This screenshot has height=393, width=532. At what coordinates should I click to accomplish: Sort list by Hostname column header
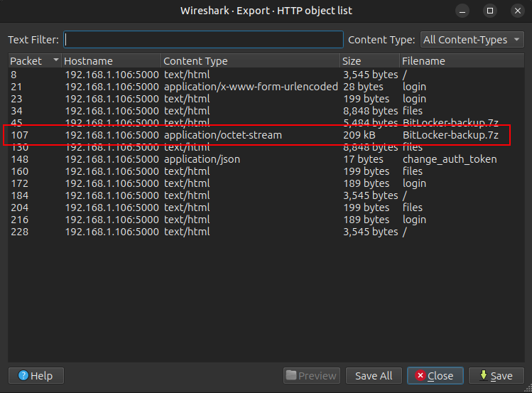tap(111, 61)
